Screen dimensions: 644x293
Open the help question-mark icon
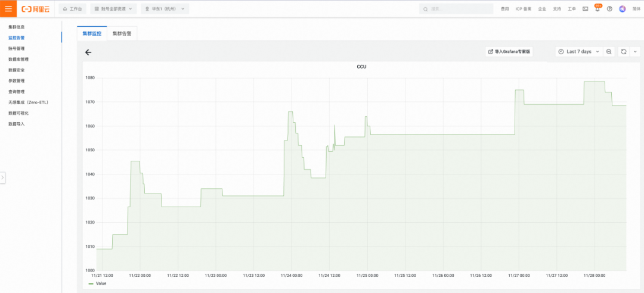609,9
